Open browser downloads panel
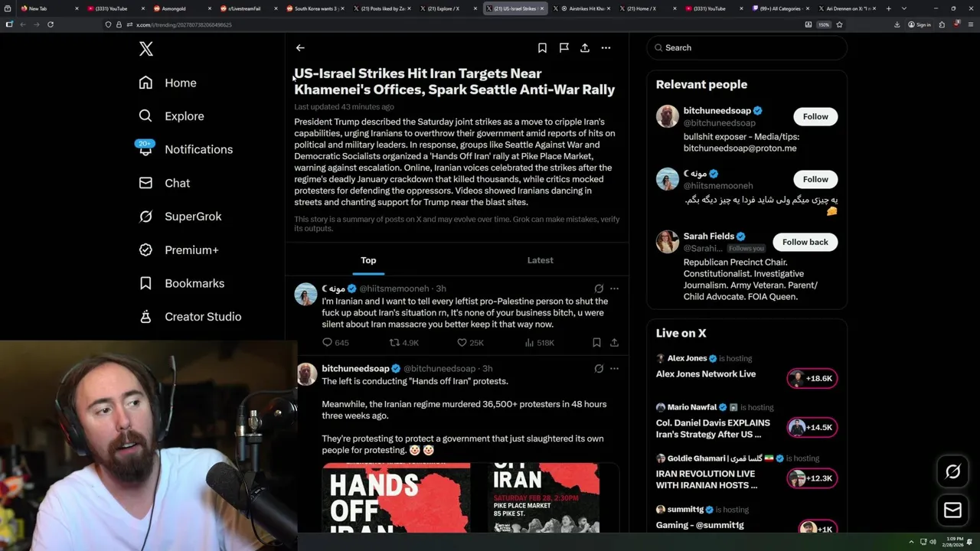Viewport: 980px width, 551px height. tap(897, 24)
